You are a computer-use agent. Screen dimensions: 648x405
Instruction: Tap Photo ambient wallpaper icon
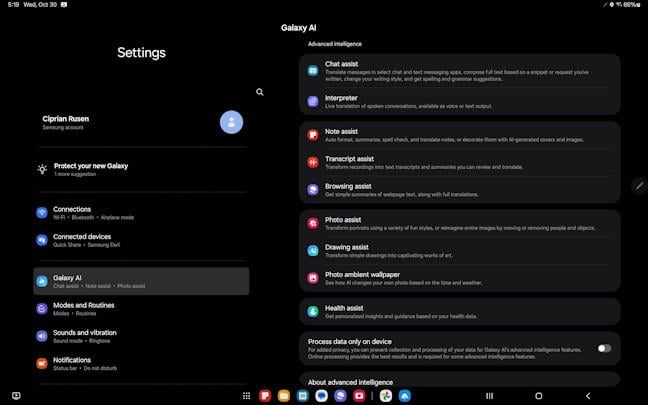coord(313,278)
